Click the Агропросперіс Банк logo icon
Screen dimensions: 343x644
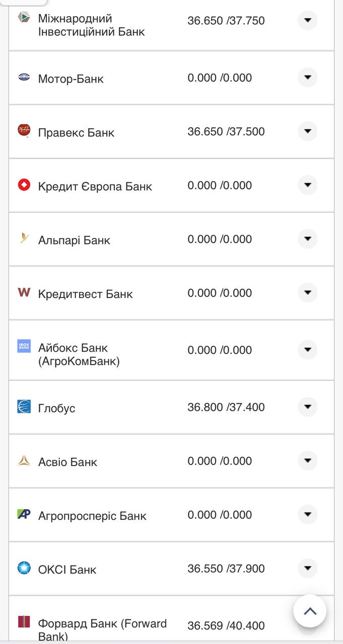pyautogui.click(x=24, y=514)
